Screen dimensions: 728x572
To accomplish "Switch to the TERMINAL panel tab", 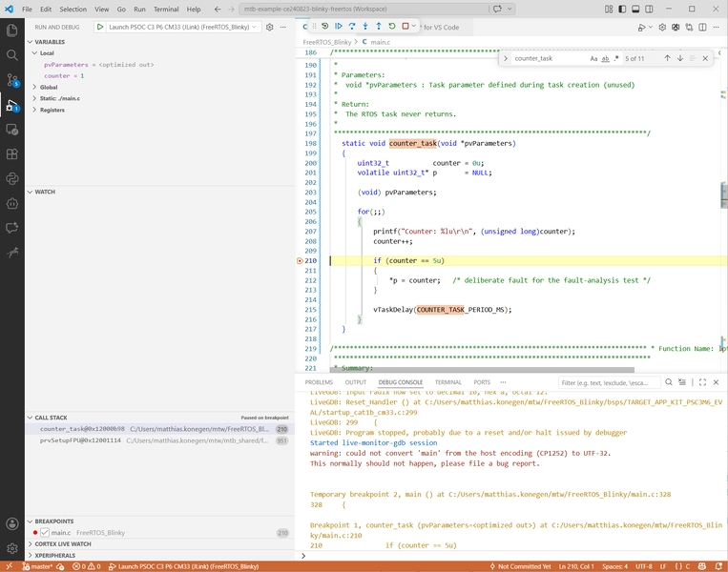I will (448, 382).
